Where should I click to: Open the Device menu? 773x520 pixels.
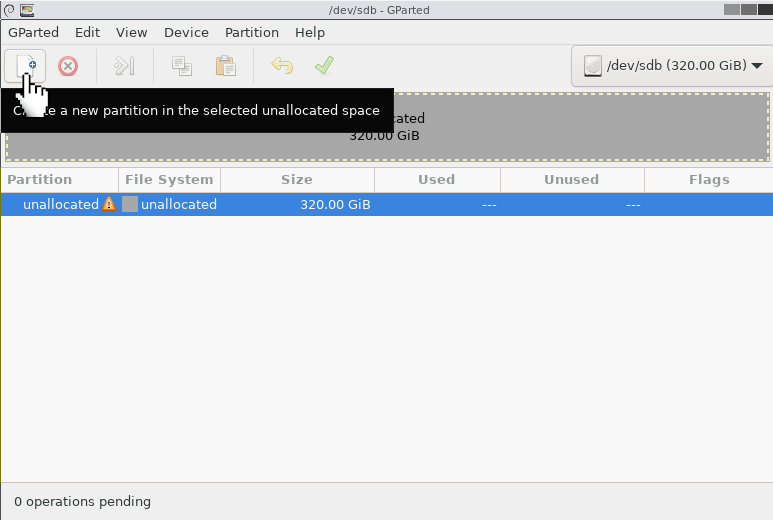(x=186, y=33)
